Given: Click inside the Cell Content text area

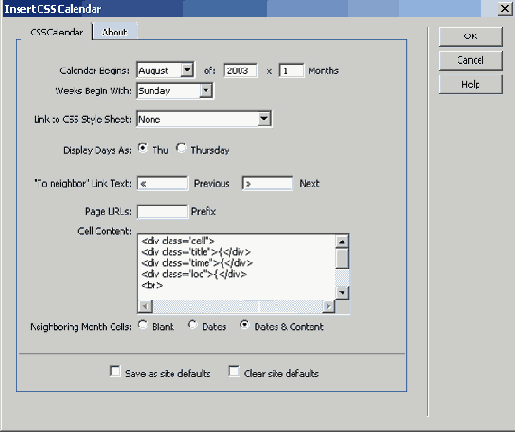Looking at the screenshot, I should click(x=236, y=267).
